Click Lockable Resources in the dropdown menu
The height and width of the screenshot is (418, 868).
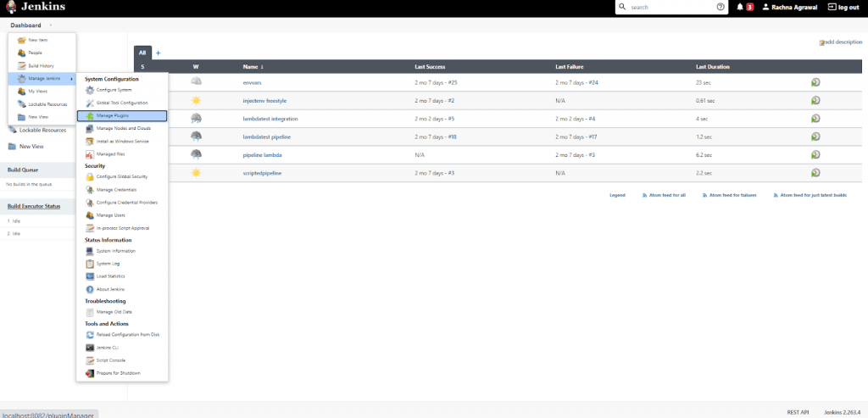42,104
